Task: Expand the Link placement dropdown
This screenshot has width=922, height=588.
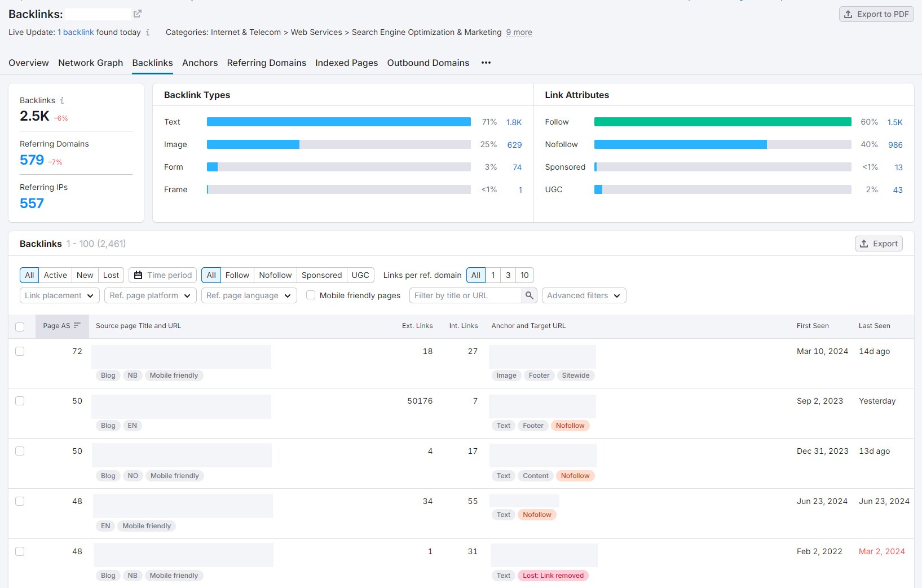Action: pyautogui.click(x=59, y=295)
